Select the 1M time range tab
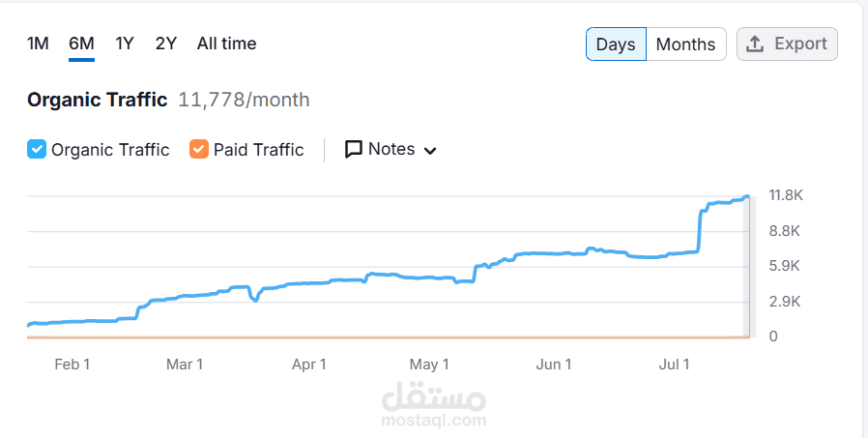868x438 pixels. coord(38,44)
